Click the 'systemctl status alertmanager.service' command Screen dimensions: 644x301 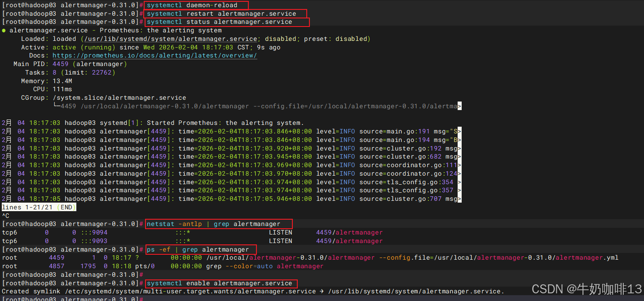pyautogui.click(x=219, y=22)
